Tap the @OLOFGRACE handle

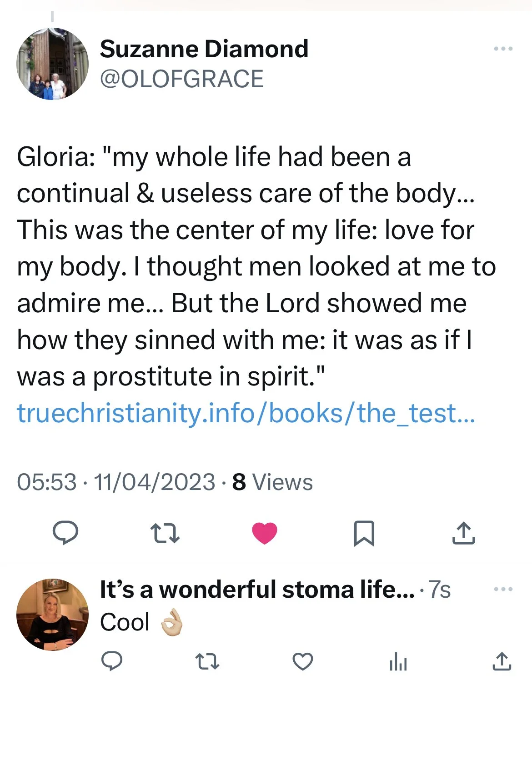tap(181, 79)
